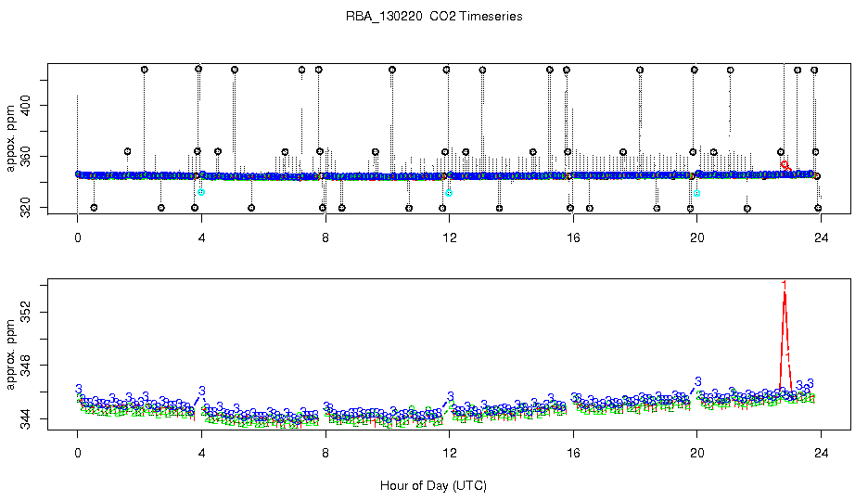Click the blue 3 marker at hour 20
The height and width of the screenshot is (501, 868).
pos(698,381)
